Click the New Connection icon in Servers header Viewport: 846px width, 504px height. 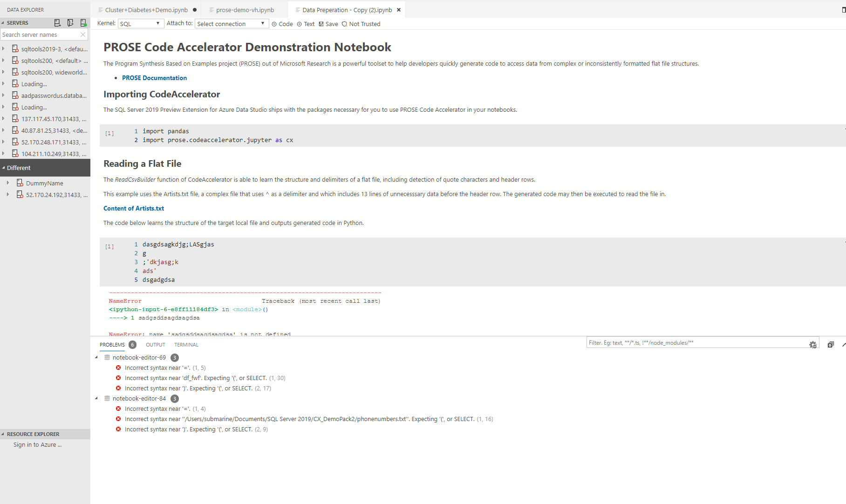57,23
